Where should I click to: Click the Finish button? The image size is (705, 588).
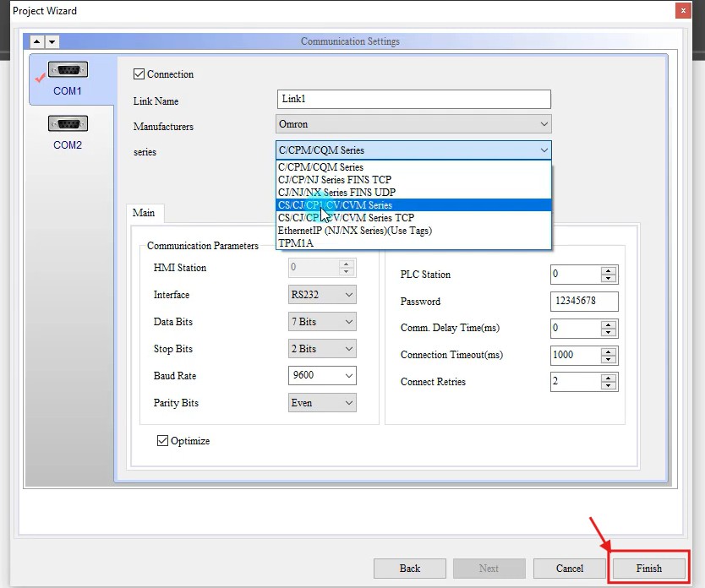(x=649, y=569)
